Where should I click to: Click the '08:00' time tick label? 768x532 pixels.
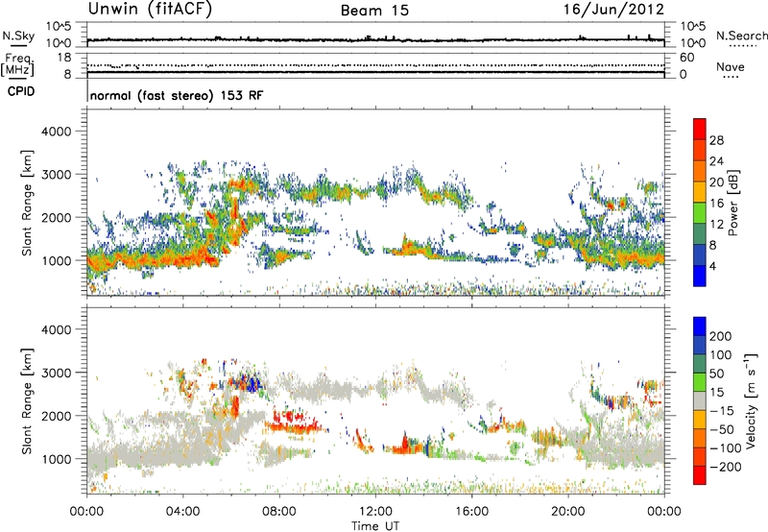(x=279, y=512)
